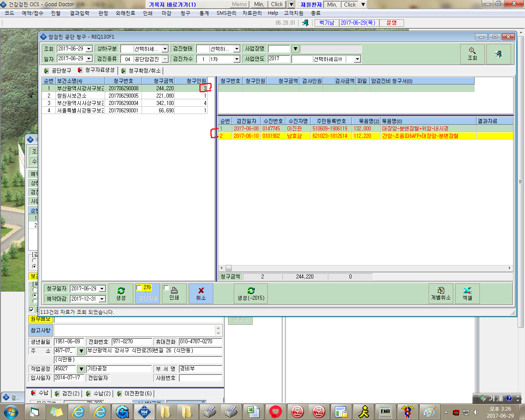Open the 청구 menu in the menu bar

185,13
